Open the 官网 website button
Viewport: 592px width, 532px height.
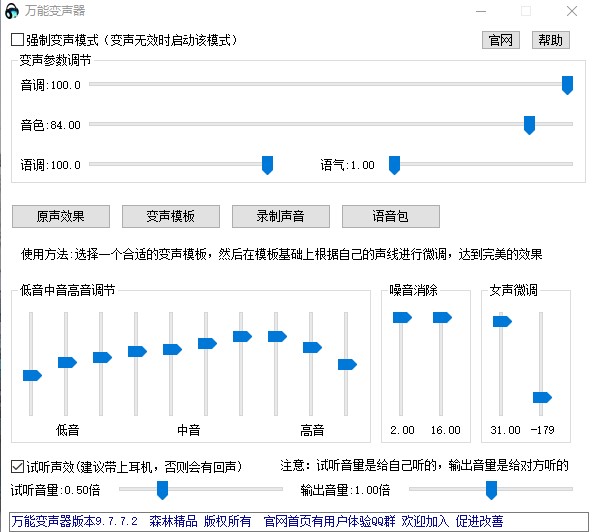[x=501, y=40]
